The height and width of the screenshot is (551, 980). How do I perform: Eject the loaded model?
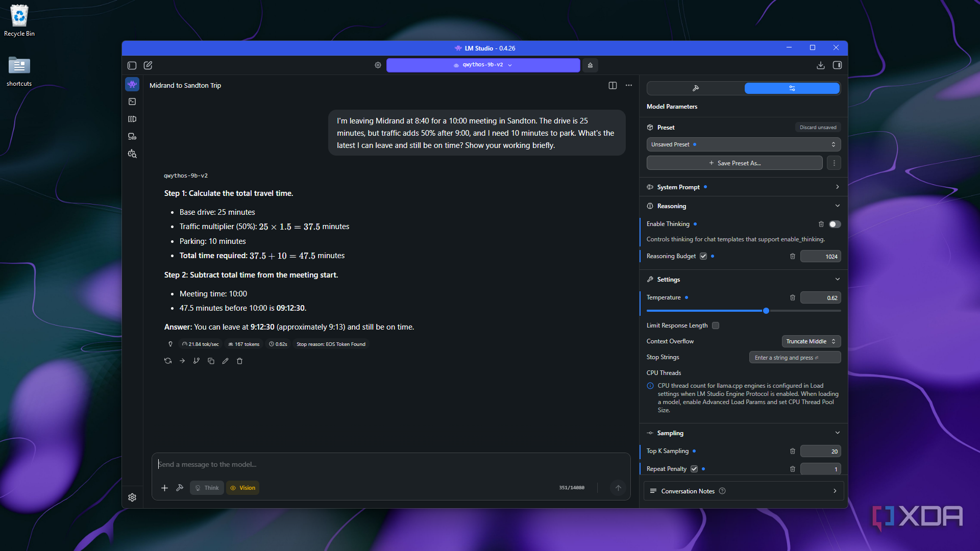coord(590,65)
